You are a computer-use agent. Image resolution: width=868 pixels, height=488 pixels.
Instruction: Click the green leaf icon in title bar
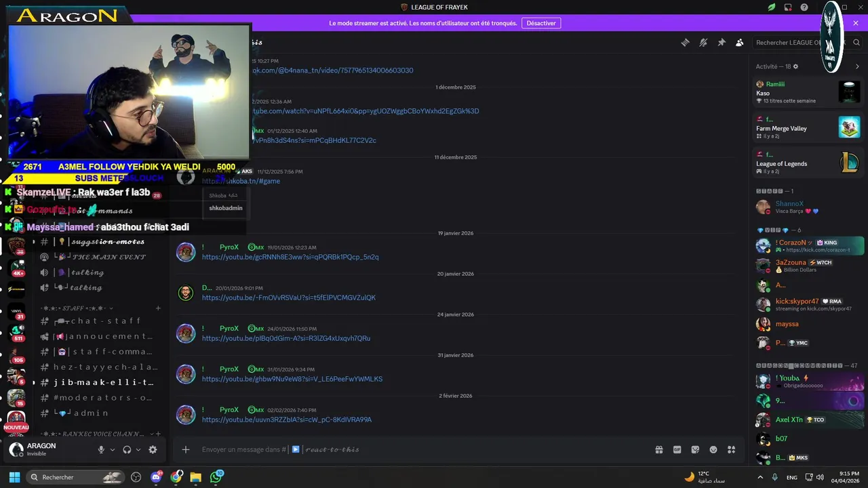(772, 7)
